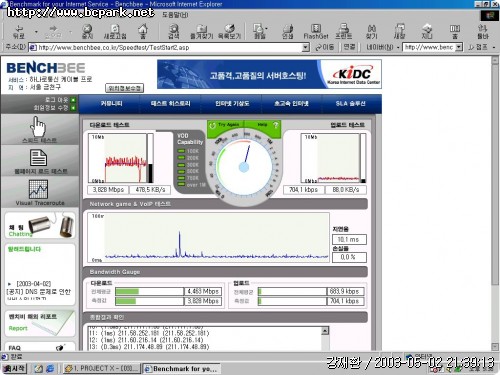Screen dimensions: 500x375
Task: Click the 704,1 kbps upload speed value
Action: 304,190
